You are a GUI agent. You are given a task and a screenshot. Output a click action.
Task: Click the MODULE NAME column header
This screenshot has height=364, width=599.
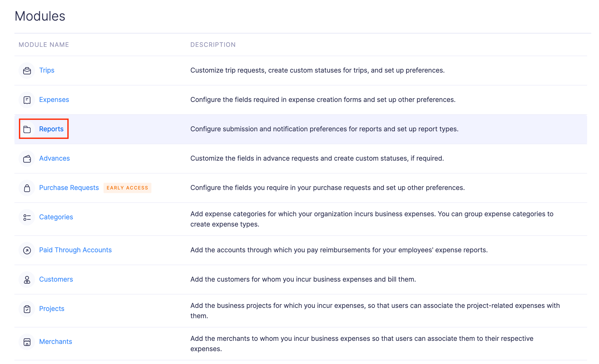(44, 45)
